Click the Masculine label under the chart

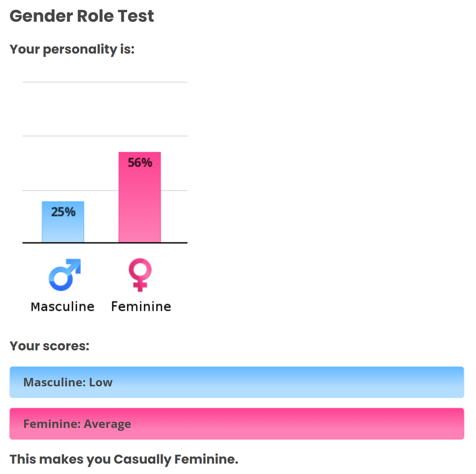63,307
